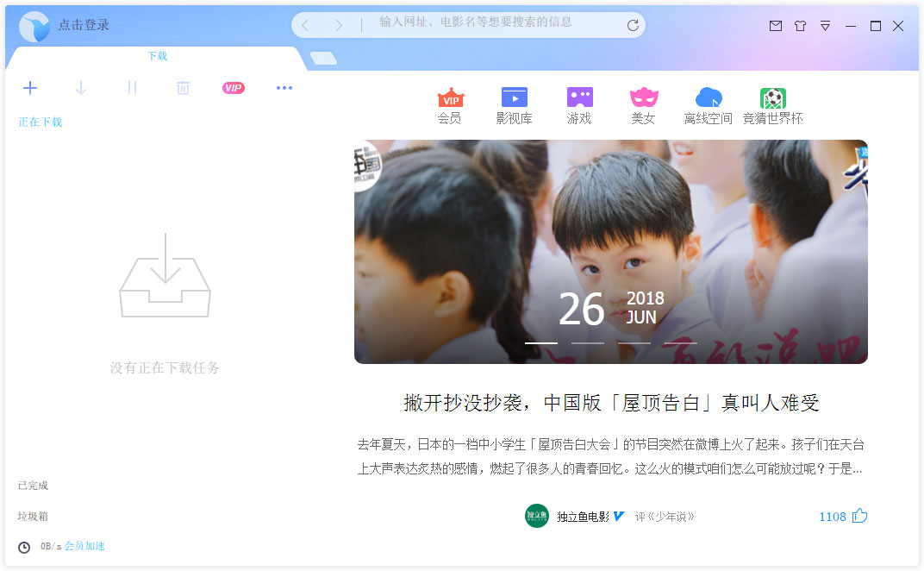The width and height of the screenshot is (924, 571).
Task: Click the Xunlei bird avatar logo
Action: pyautogui.click(x=34, y=27)
